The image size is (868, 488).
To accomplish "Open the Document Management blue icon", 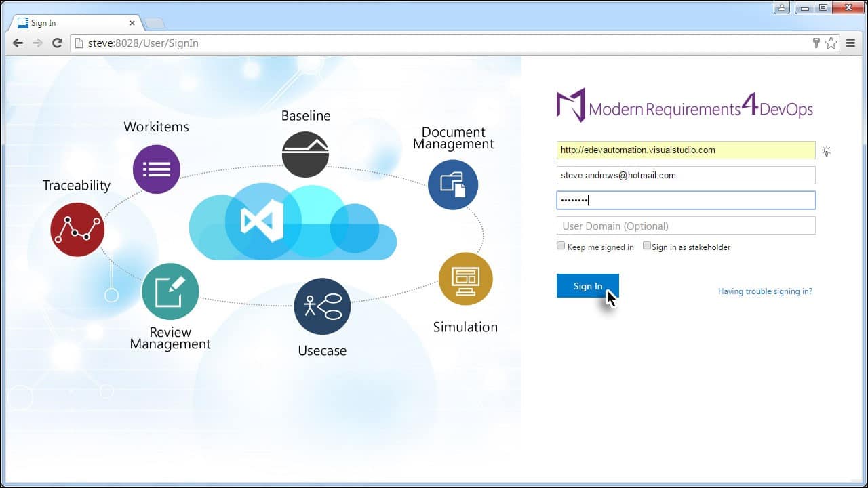I will 453,184.
